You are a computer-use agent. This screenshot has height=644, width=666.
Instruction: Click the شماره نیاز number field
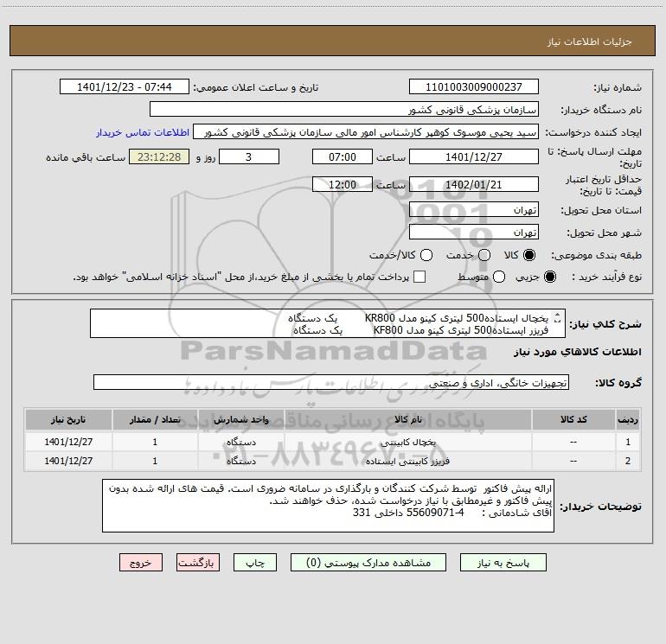[x=474, y=87]
